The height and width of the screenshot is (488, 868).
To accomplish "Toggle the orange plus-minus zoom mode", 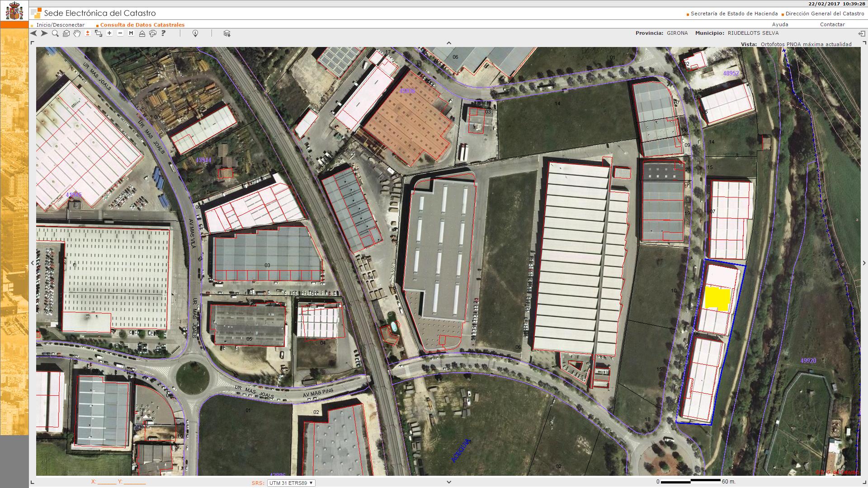I will [88, 33].
